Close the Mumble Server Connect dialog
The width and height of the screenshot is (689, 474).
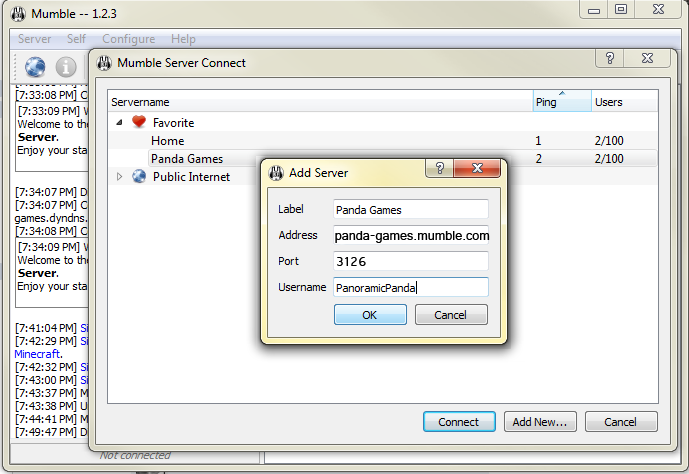(x=647, y=58)
